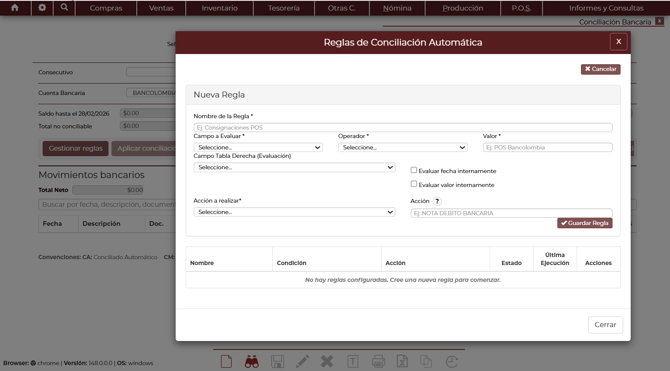670x371 pixels.
Task: Click the text T icon in bottom toolbar
Action: tap(353, 362)
